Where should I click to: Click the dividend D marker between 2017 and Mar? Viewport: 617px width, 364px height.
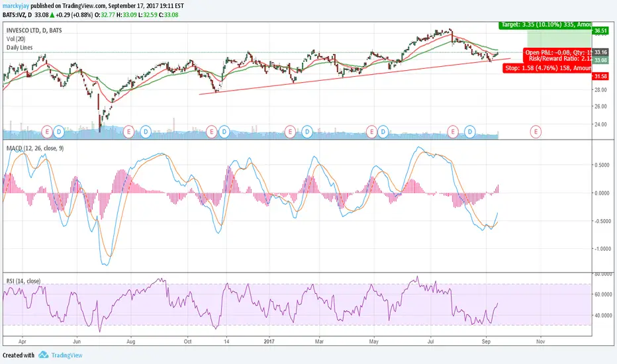[x=307, y=132]
